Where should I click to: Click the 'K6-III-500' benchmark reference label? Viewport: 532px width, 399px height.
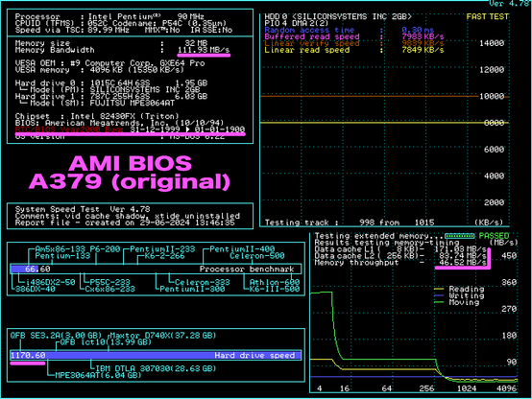(x=275, y=289)
